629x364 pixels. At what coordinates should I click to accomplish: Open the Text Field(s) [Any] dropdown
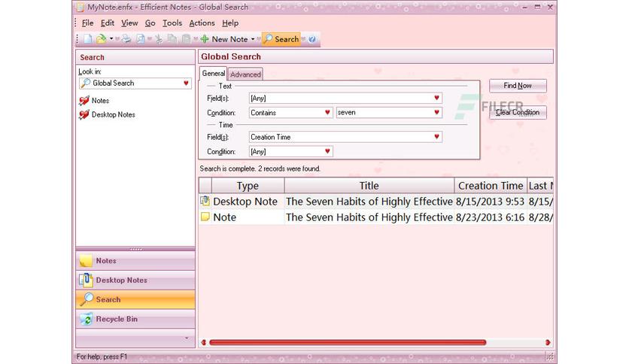pos(437,98)
